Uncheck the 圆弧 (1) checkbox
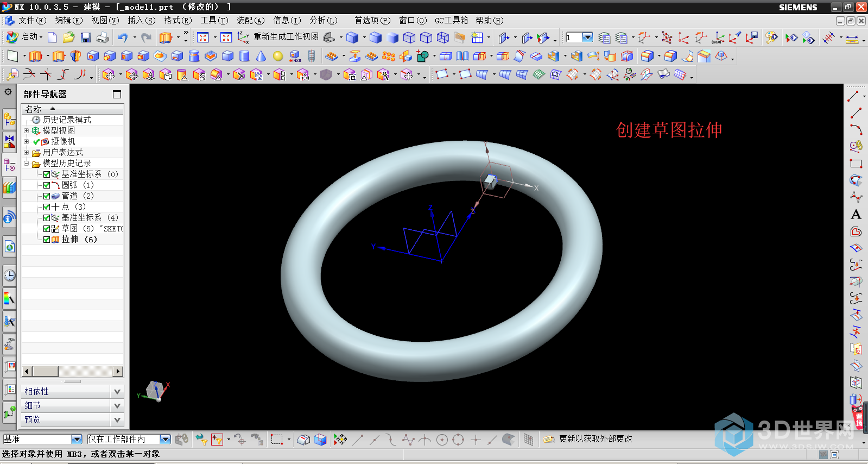 tap(47, 185)
